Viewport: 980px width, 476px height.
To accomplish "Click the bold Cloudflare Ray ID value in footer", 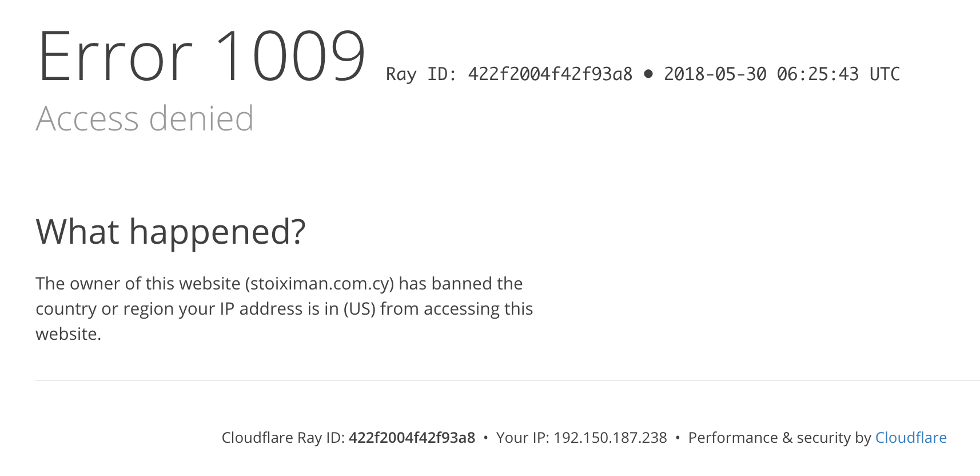I will [412, 438].
